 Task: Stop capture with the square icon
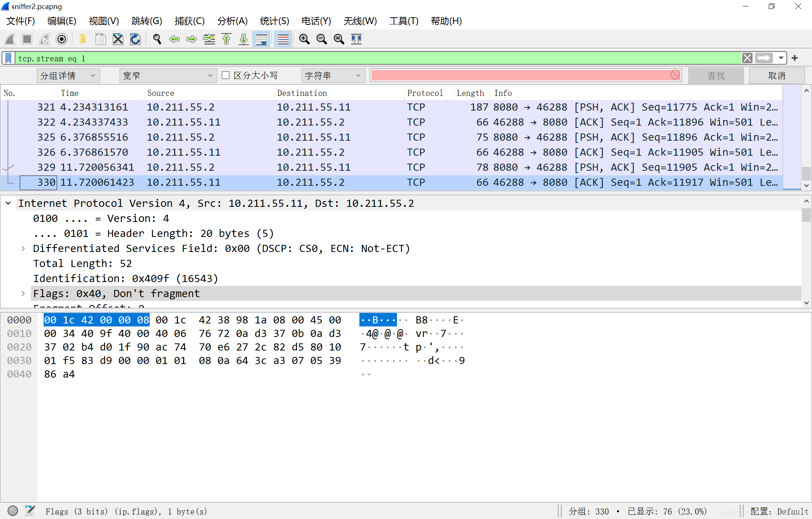pos(27,39)
